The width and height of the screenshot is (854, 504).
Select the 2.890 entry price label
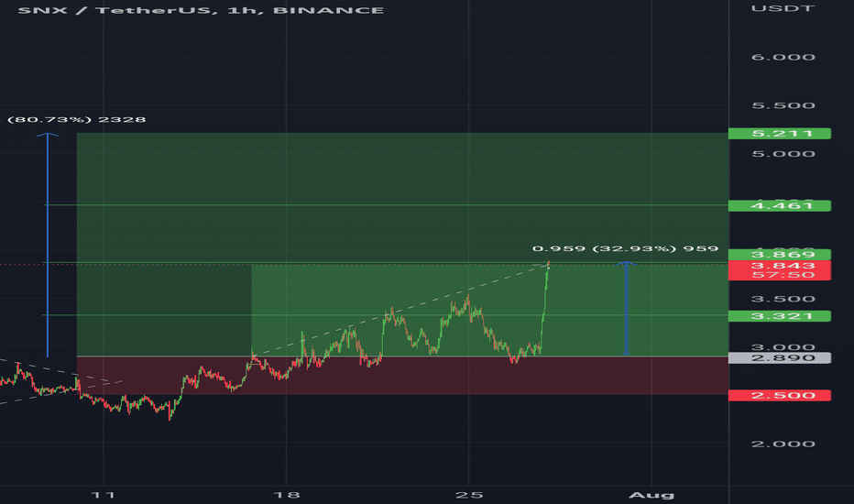point(780,358)
